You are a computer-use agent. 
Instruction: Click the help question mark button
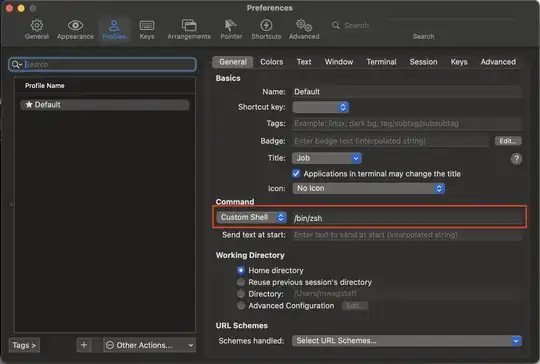click(x=516, y=159)
